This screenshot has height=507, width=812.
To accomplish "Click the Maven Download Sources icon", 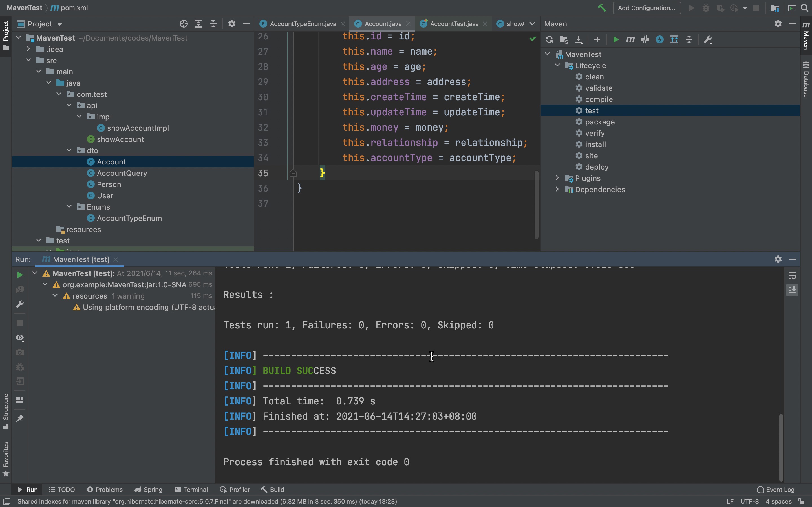I will coord(579,39).
